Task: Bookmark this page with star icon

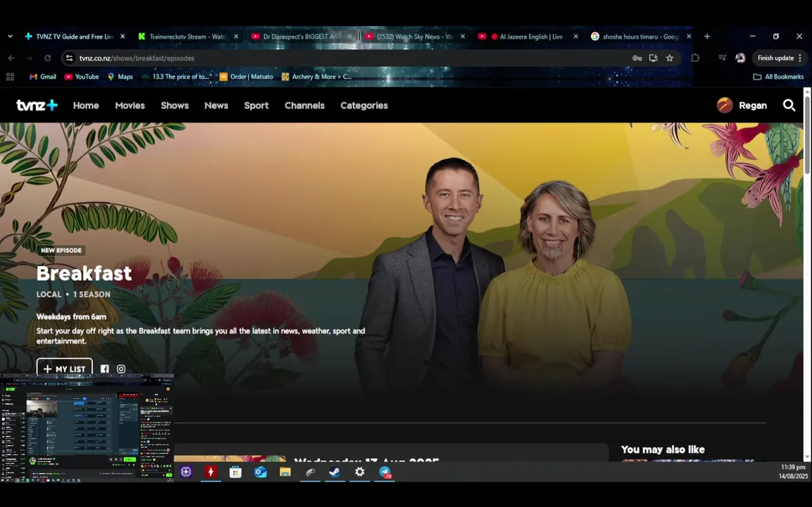Action: (x=670, y=58)
